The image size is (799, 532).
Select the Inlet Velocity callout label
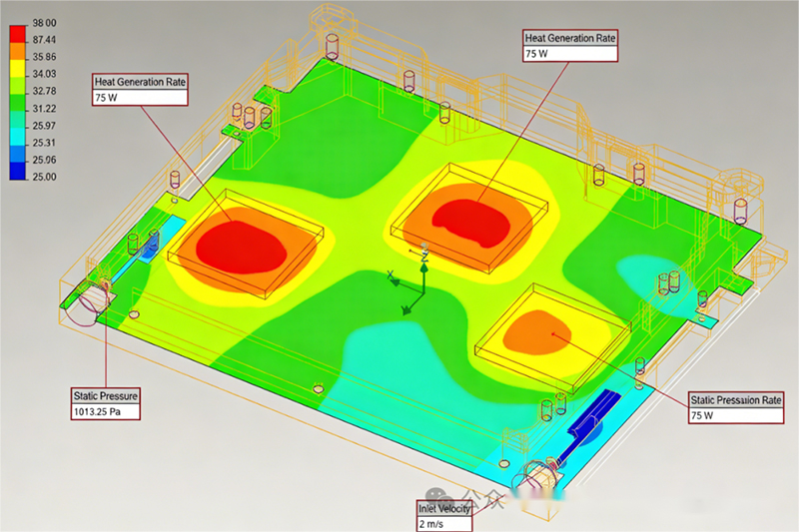click(x=443, y=509)
